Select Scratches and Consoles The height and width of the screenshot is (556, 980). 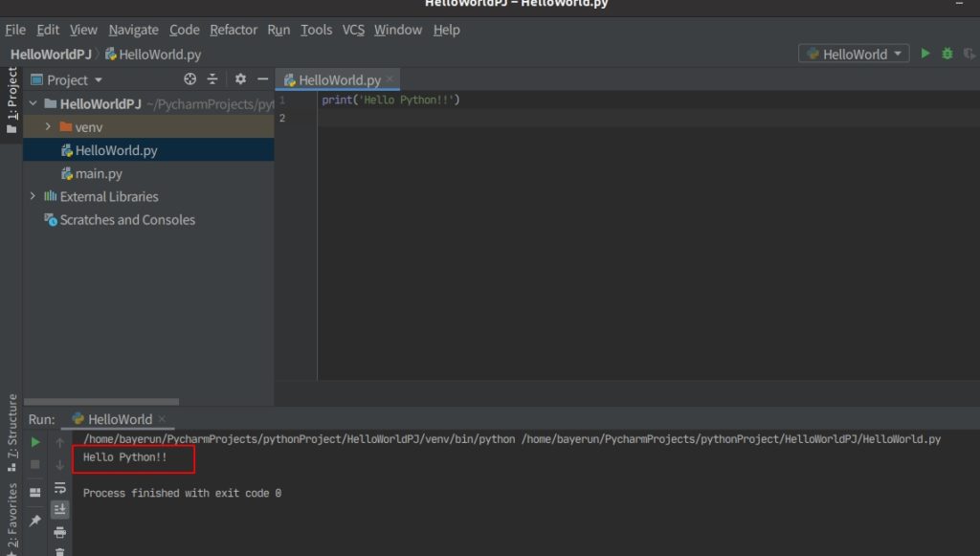(126, 219)
